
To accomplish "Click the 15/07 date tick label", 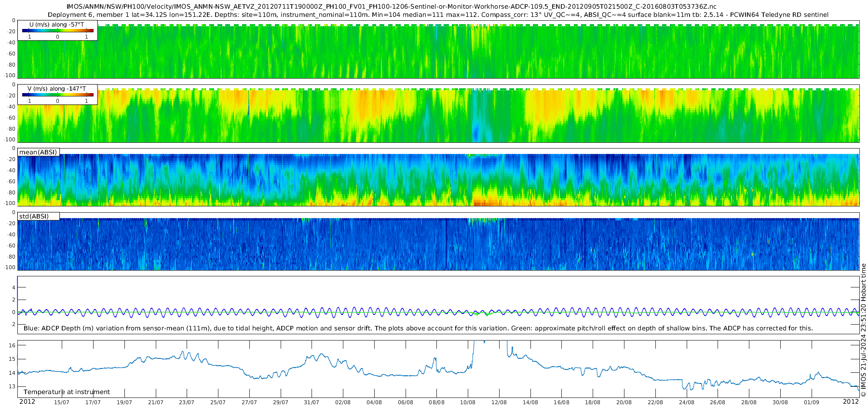I will point(62,402).
